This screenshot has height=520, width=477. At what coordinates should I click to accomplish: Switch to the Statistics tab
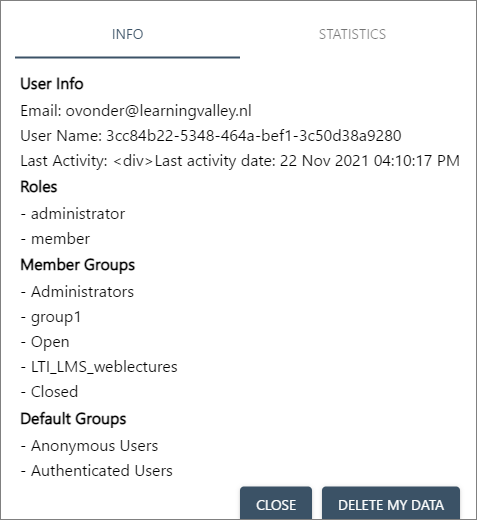[352, 34]
